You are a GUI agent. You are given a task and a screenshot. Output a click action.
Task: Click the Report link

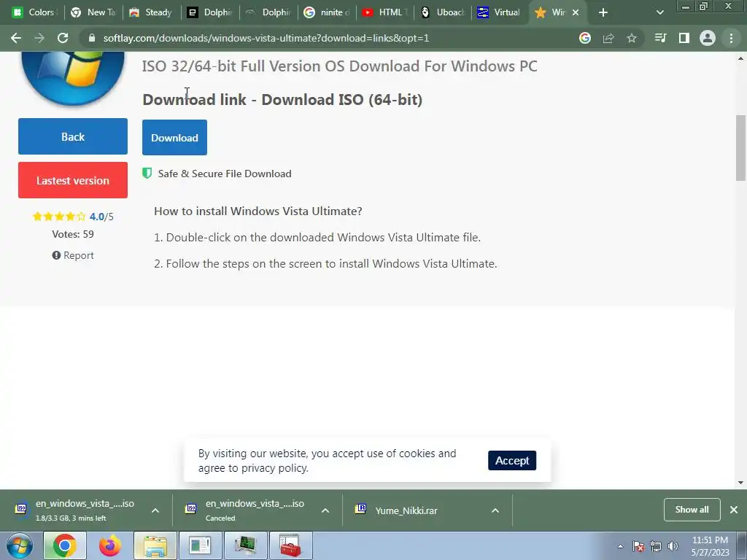click(x=79, y=255)
